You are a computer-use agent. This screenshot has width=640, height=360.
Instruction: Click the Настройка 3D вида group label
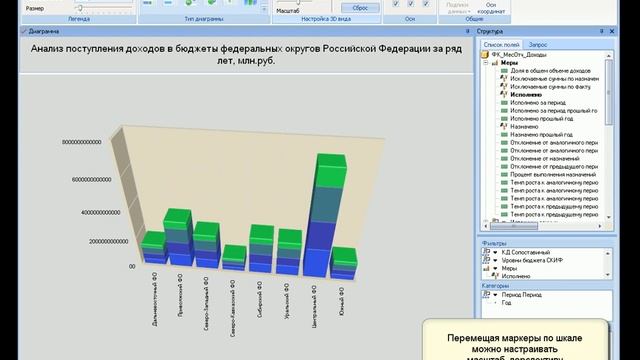pyautogui.click(x=326, y=19)
